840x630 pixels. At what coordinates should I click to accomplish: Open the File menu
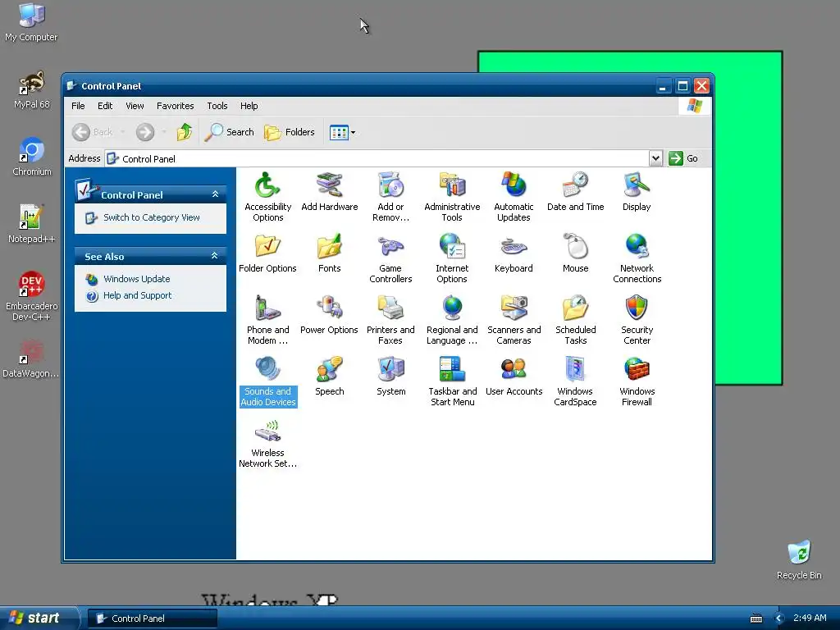tap(78, 106)
